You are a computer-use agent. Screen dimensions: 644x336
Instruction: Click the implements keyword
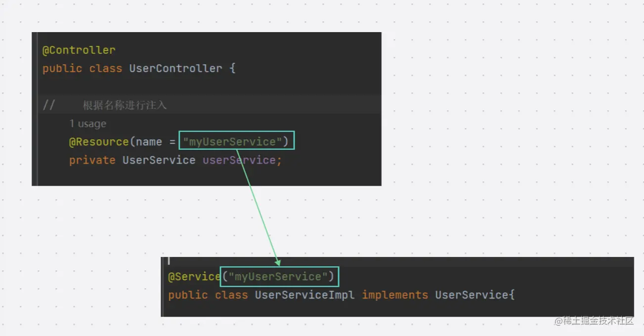(395, 295)
